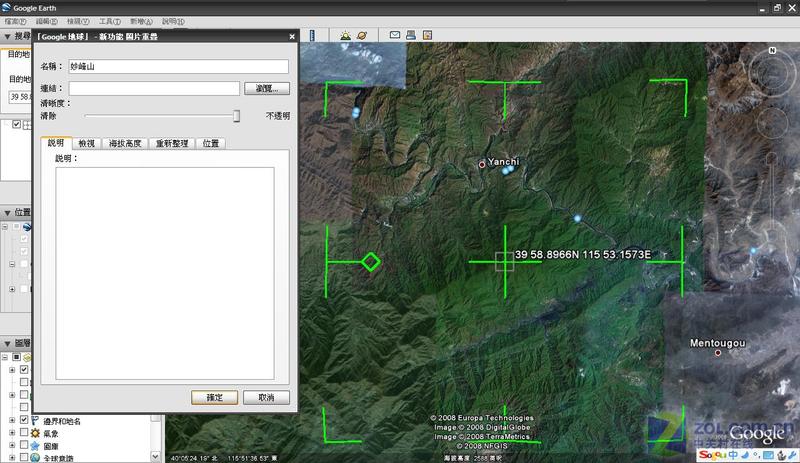Click in the large 說明 description text area
Image resolution: width=800 pixels, height=463 pixels.
(165, 273)
